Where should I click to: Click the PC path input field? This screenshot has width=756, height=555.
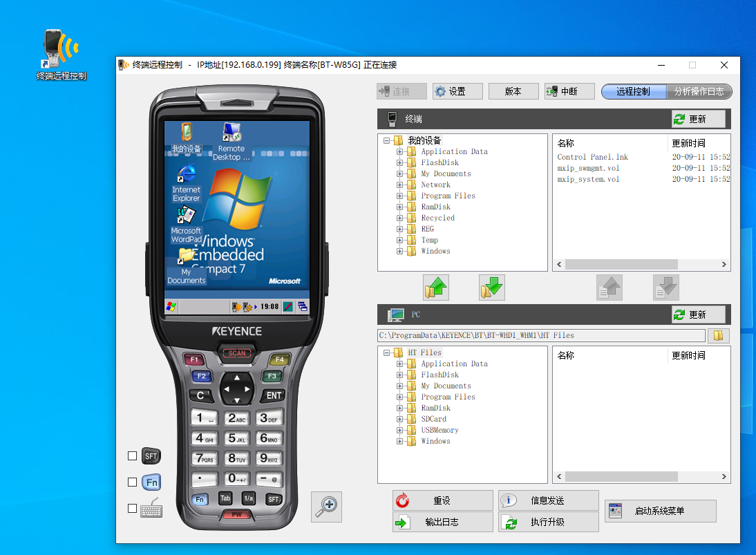[542, 335]
